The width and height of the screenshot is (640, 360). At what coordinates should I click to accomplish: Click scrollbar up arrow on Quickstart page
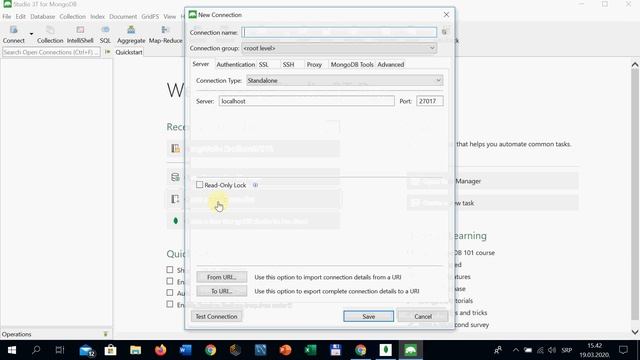635,64
